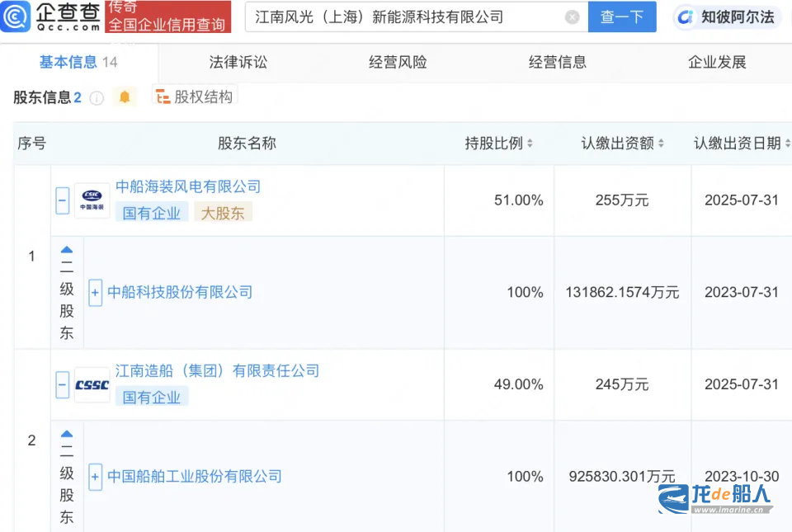792x532 pixels.
Task: Collapse 二级股东 arrow in row 1
Action: click(x=67, y=249)
